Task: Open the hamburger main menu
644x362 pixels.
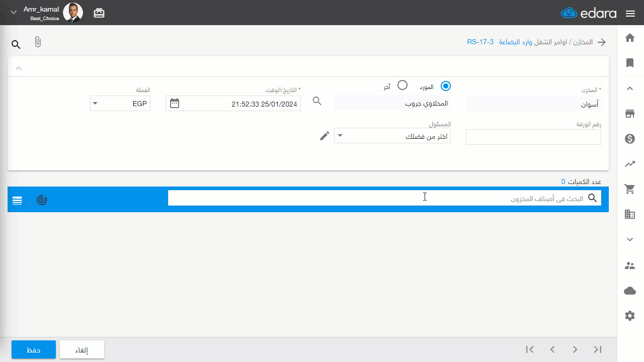Action: point(630,14)
